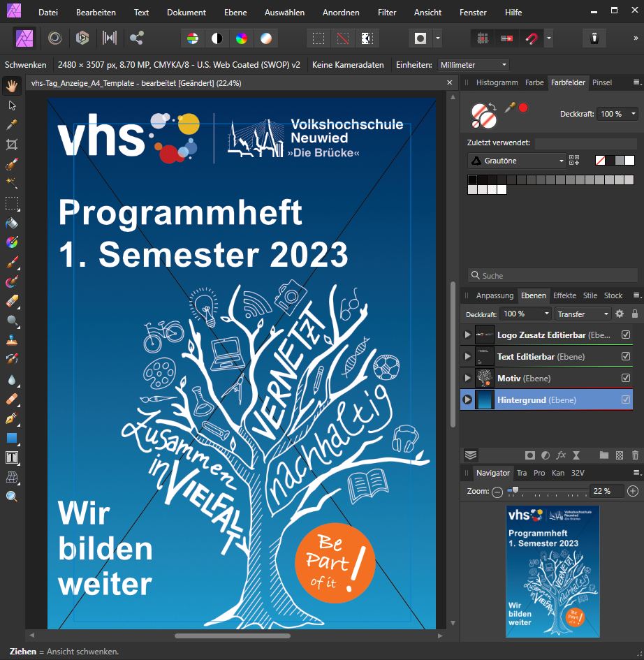Switch to the Histogramm tab

pyautogui.click(x=497, y=82)
